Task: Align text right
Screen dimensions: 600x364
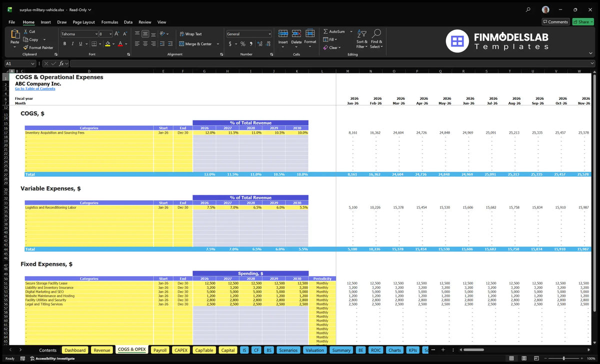Action: coord(153,44)
